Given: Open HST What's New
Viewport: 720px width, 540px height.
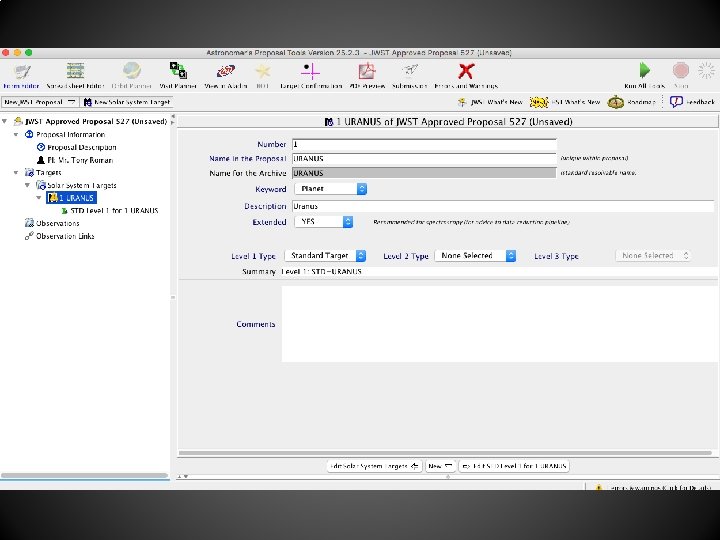Looking at the screenshot, I should (x=565, y=102).
